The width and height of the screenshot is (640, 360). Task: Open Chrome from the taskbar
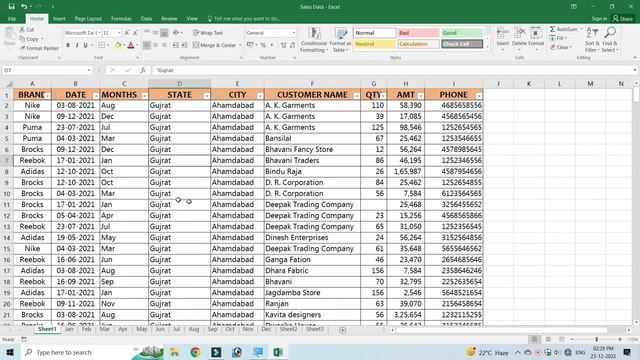[195, 352]
